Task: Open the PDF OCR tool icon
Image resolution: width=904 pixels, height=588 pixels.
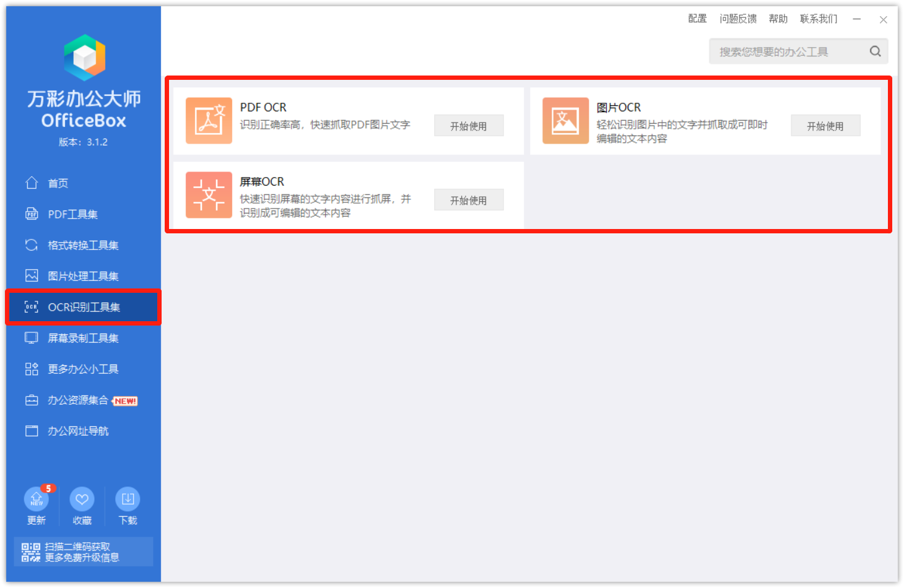Action: (209, 121)
